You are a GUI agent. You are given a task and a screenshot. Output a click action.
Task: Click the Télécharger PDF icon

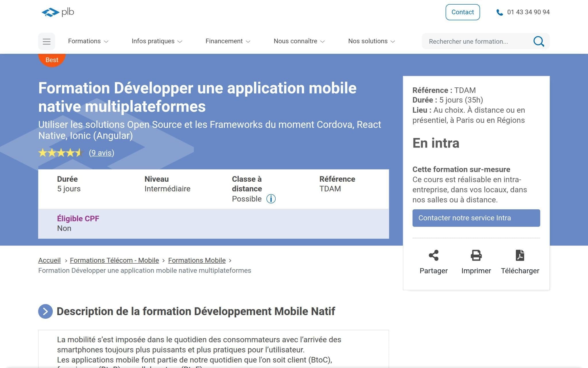520,255
